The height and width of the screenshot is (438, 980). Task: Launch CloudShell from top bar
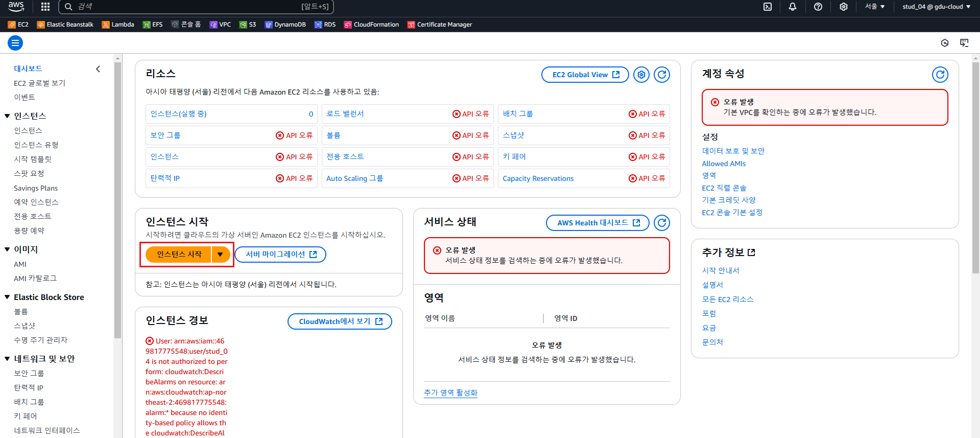(768, 7)
